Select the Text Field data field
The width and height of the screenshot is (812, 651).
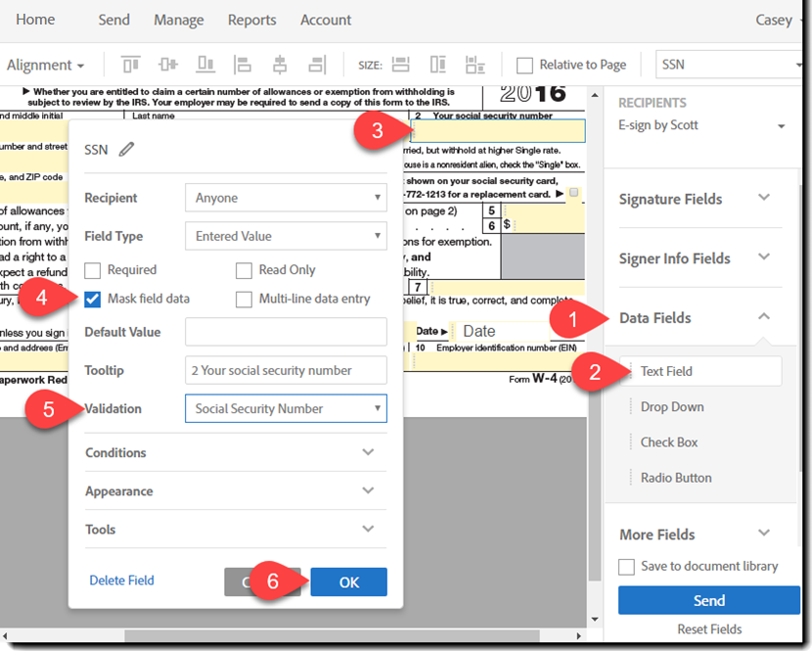coord(701,371)
